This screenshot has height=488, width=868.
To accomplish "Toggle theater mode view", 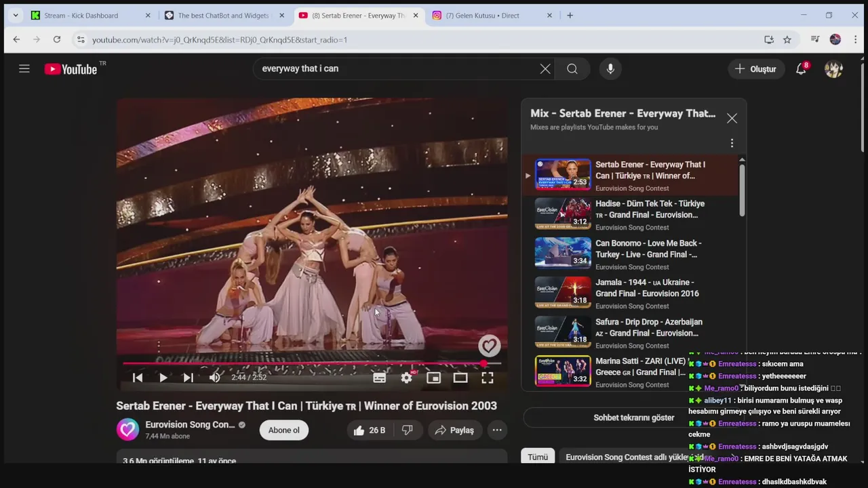I will pyautogui.click(x=460, y=378).
